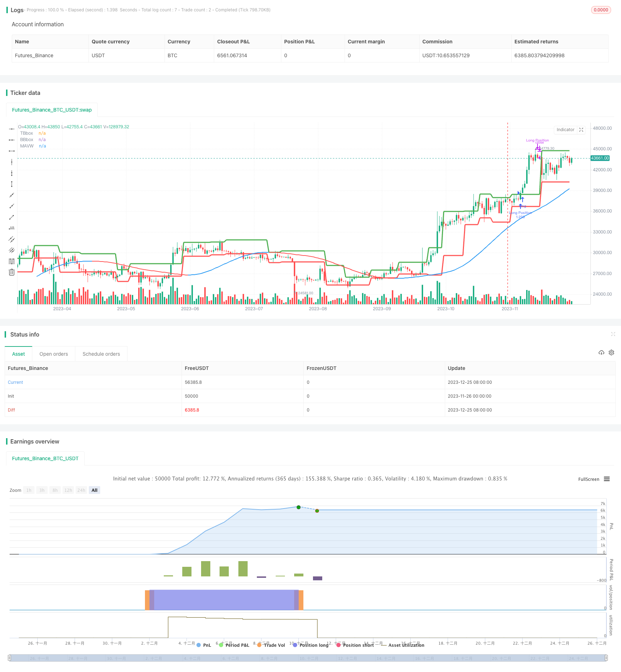
Task: Select the All zoom range button
Action: point(94,490)
